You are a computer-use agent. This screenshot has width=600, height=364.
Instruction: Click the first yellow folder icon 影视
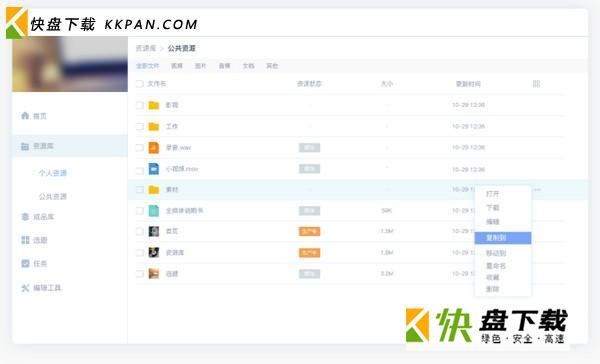pyautogui.click(x=154, y=105)
